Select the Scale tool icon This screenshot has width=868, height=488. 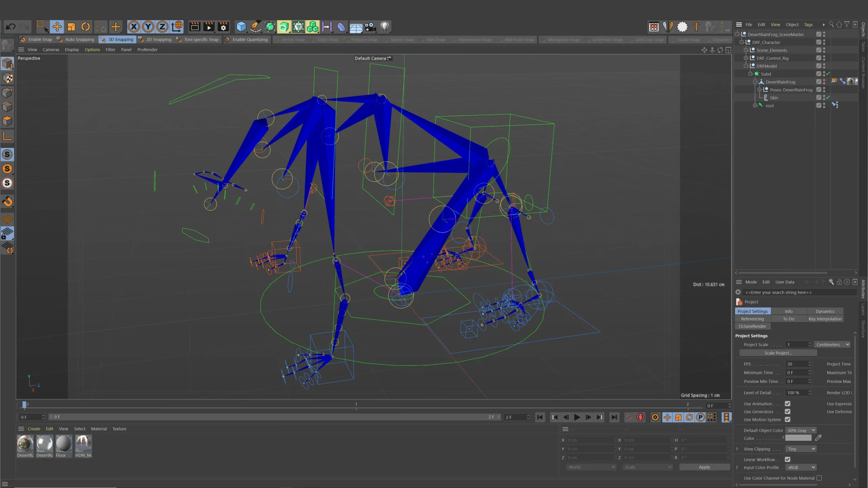(x=72, y=26)
